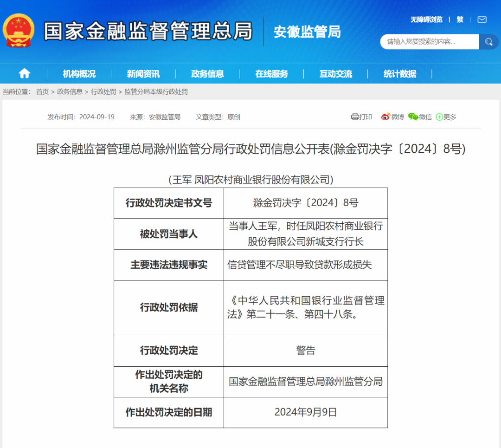Expand more sharing options 更多
The width and height of the screenshot is (501, 448).
tap(446, 117)
